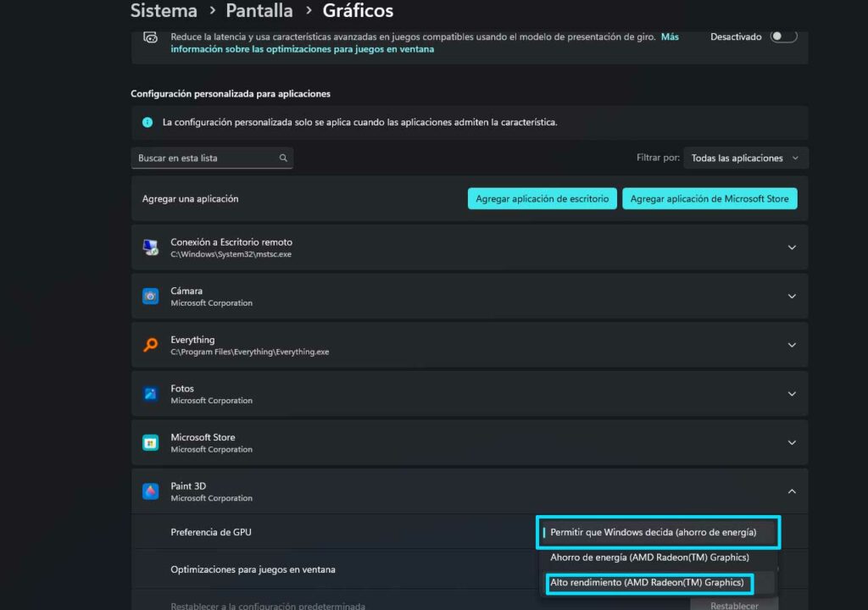Collapse the Paint 3D row chevron
This screenshot has height=610, width=868.
pyautogui.click(x=792, y=491)
